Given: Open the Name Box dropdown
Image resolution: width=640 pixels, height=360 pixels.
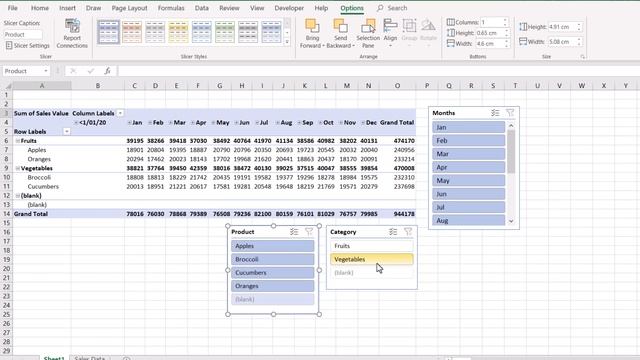Looking at the screenshot, I should click(x=46, y=71).
